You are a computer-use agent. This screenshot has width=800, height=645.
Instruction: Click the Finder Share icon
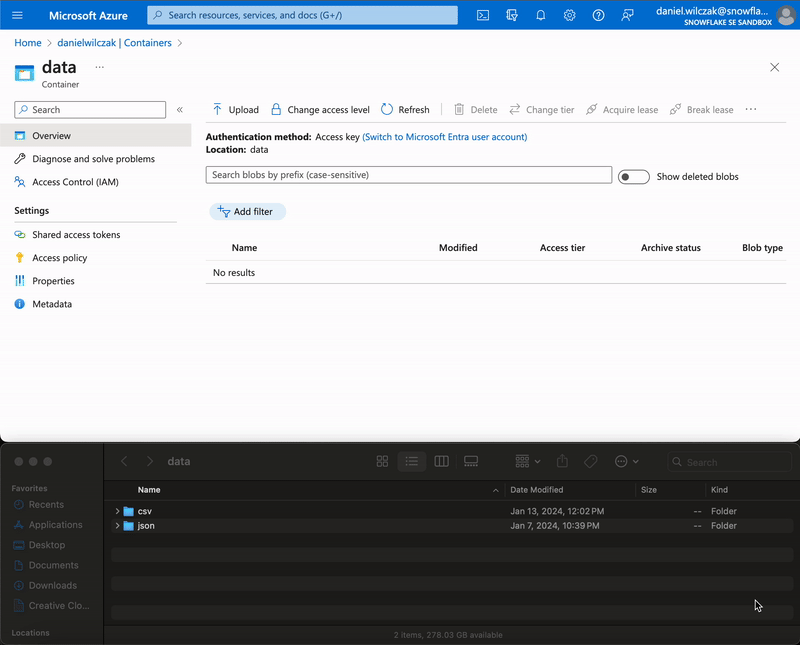(x=562, y=461)
